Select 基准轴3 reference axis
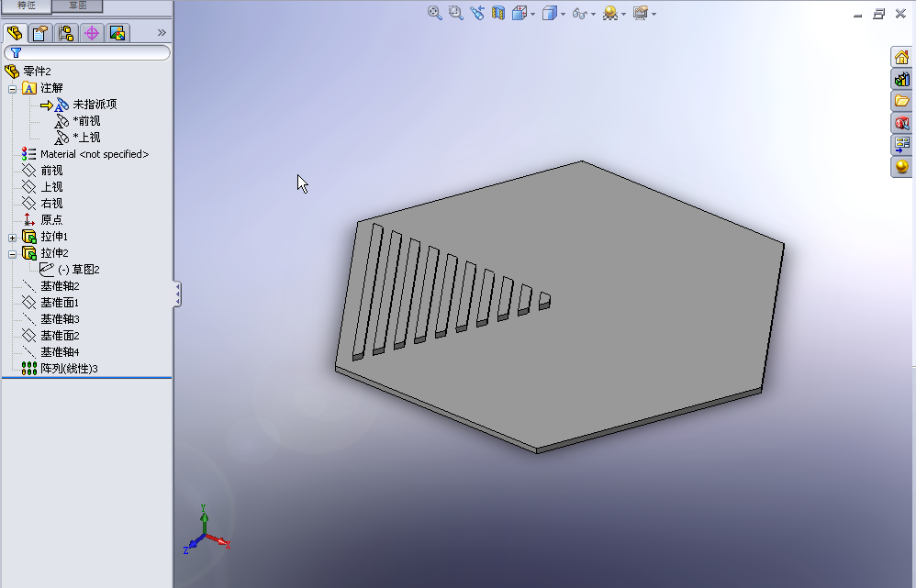 pyautogui.click(x=50, y=319)
